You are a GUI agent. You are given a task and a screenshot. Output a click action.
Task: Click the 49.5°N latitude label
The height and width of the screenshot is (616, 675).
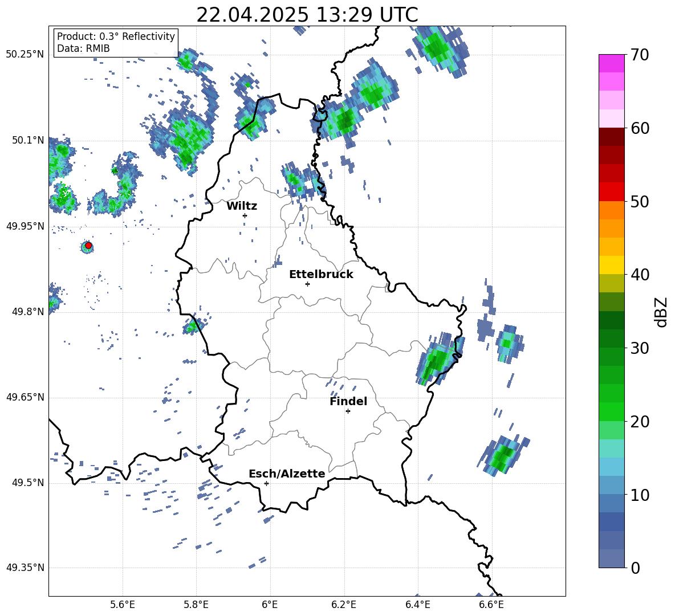click(x=28, y=483)
